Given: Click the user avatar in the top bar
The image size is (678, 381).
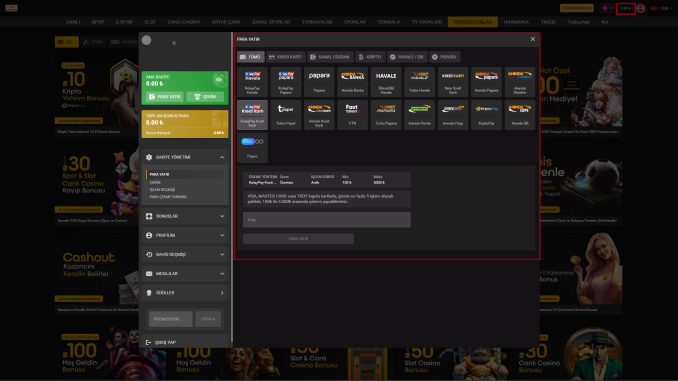Looking at the screenshot, I should [x=641, y=8].
